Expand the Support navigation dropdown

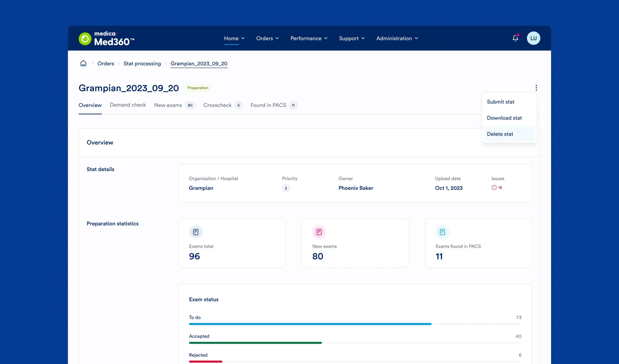(x=352, y=38)
